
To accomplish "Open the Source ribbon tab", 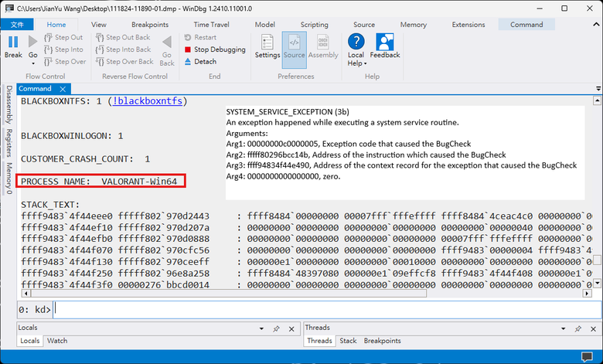I will coord(364,25).
